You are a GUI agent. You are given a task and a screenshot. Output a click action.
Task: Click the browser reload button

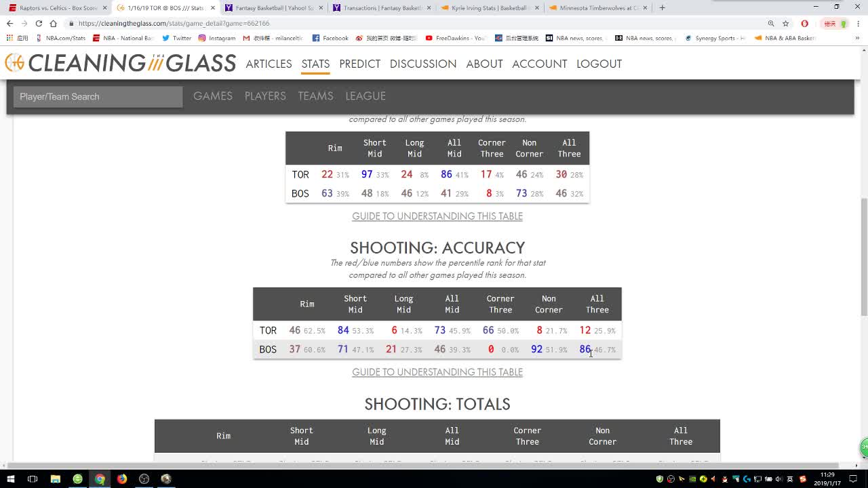(x=39, y=23)
